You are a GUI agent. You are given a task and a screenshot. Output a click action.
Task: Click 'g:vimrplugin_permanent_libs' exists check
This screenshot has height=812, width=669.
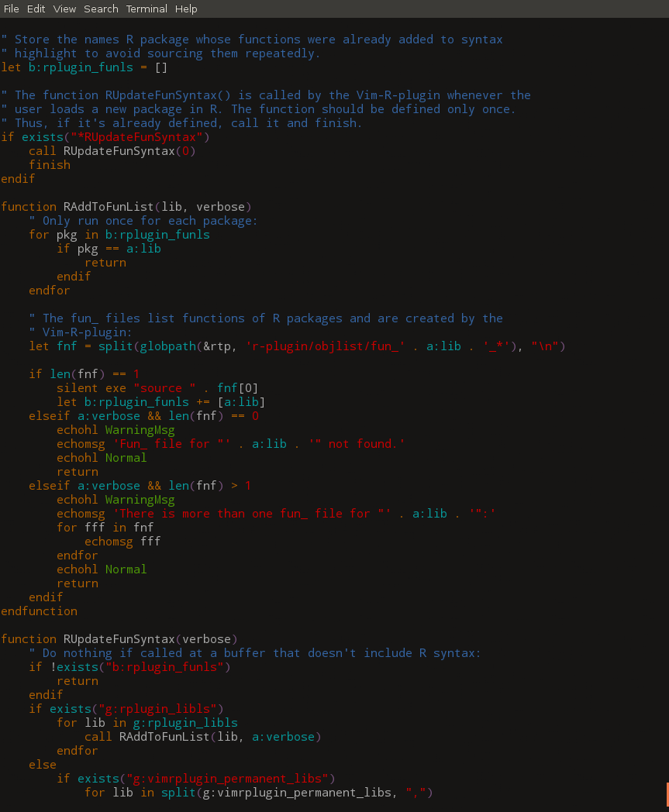(206, 779)
